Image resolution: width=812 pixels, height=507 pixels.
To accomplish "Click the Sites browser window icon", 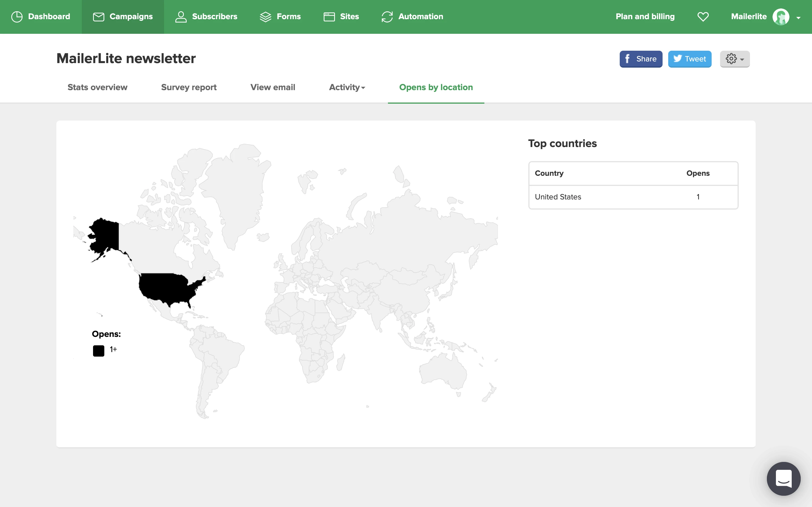I will (329, 17).
